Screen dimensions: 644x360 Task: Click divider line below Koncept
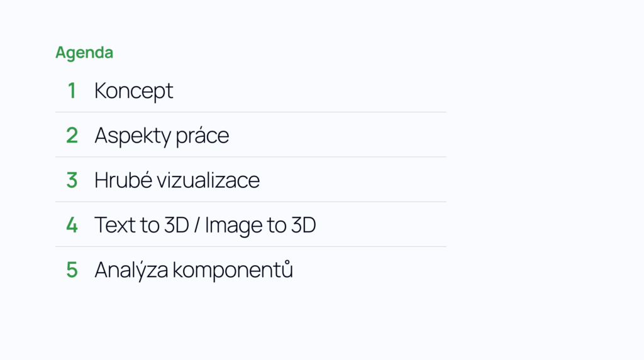[x=250, y=112]
